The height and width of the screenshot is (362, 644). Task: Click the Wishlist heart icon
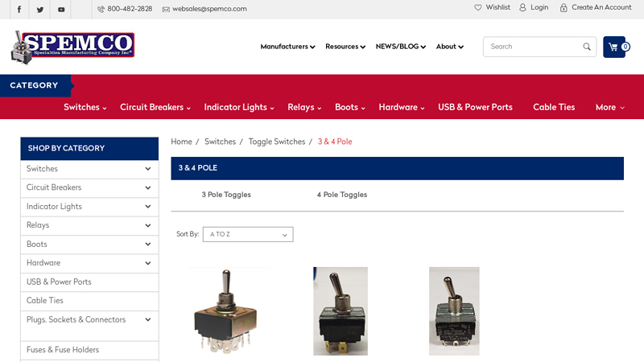[x=477, y=7]
